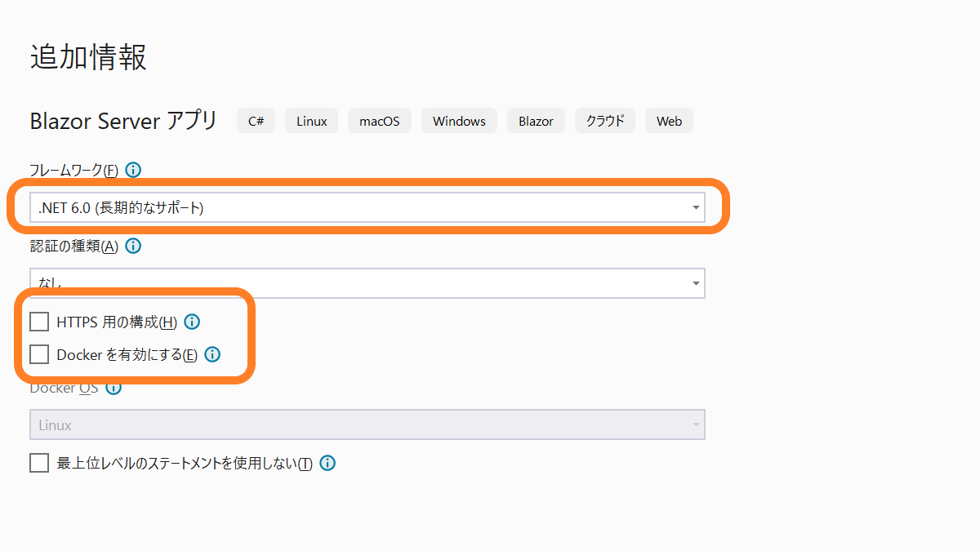Viewport: 980px width, 551px height.
Task: Open the 認証の種類 dropdown set to なし
Action: pyautogui.click(x=367, y=283)
